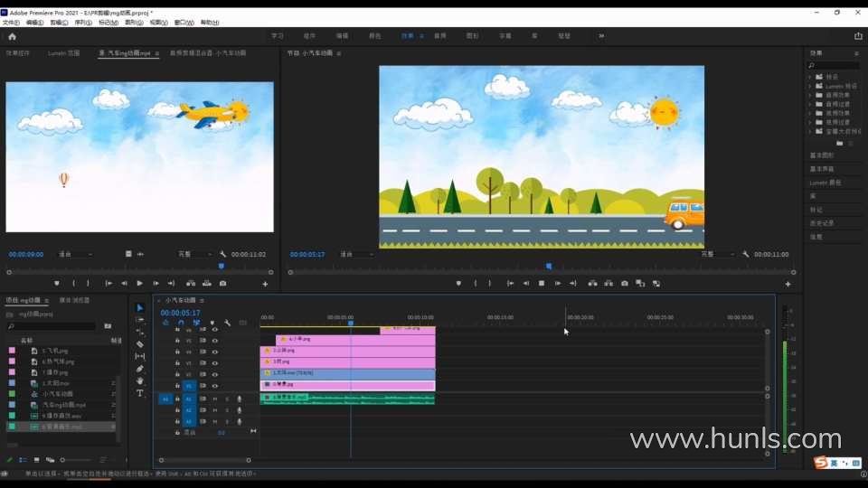Choose the Pen tool
868x488 pixels.
tap(140, 369)
